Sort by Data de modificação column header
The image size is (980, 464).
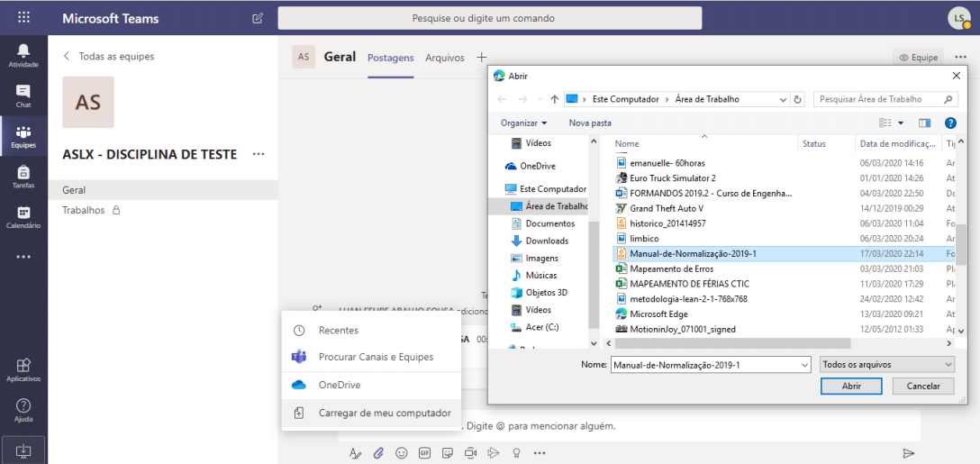pyautogui.click(x=897, y=144)
